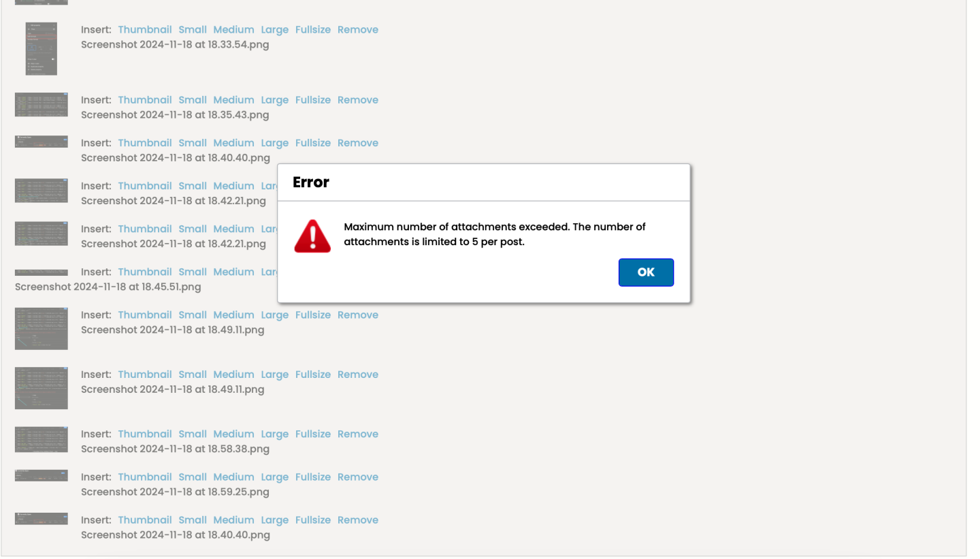Insert Screenshot 18.59.25 at Large size
Screen dimensions: 980x559
274,477
